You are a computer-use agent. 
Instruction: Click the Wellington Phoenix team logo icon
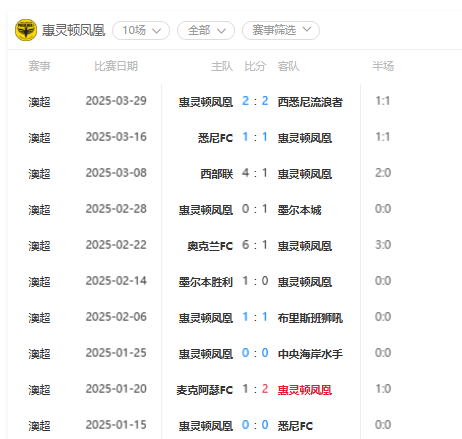point(26,30)
